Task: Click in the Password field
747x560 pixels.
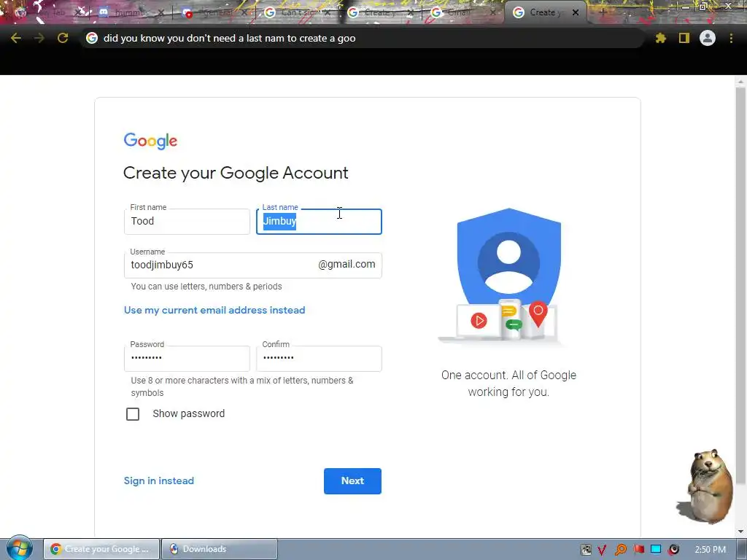Action: [187, 359]
